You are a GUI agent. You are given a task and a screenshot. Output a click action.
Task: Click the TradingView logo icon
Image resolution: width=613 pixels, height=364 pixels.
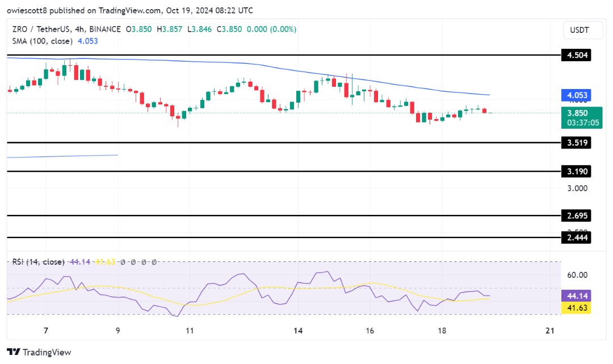[12, 353]
